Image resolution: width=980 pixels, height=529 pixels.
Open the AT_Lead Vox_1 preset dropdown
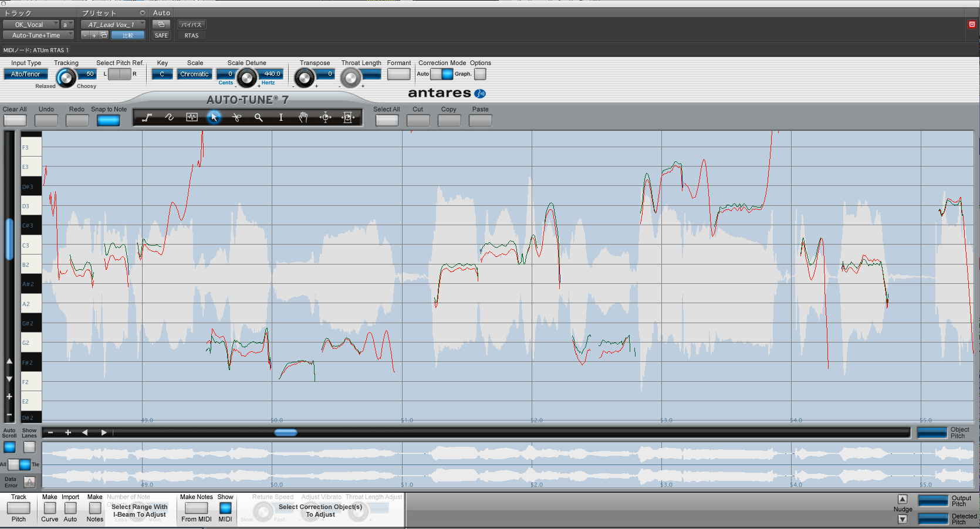[x=113, y=25]
